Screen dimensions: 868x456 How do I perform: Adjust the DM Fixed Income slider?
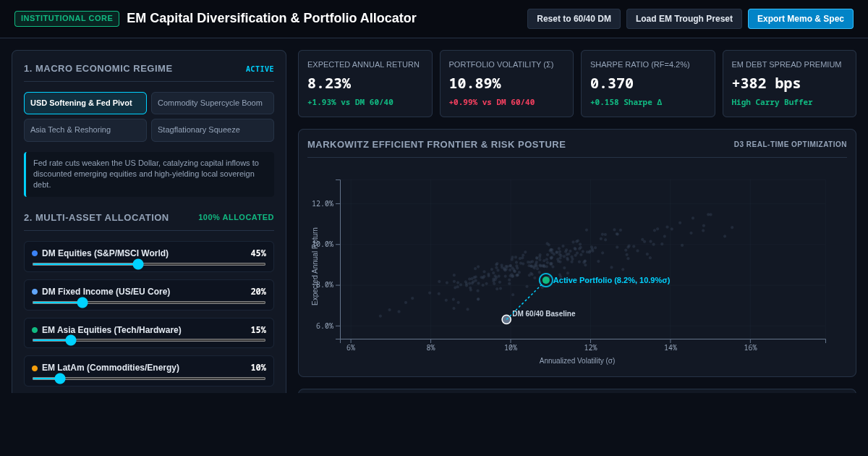coord(149,303)
